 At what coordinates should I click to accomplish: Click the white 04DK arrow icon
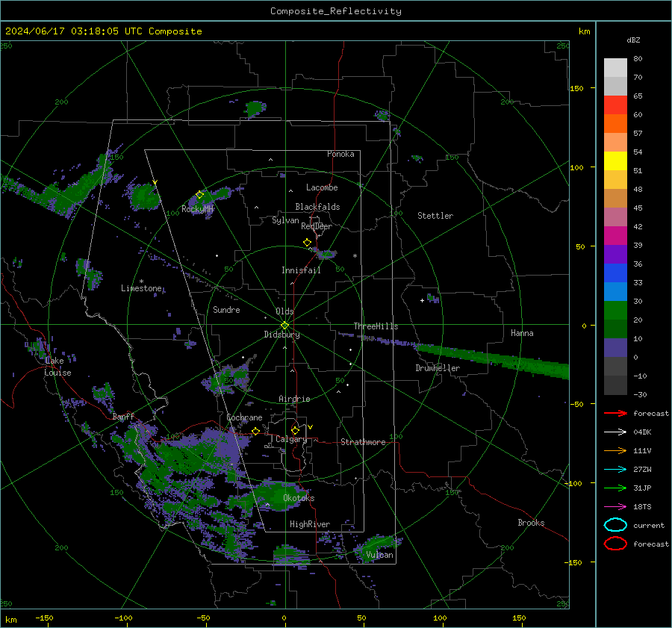click(x=615, y=432)
